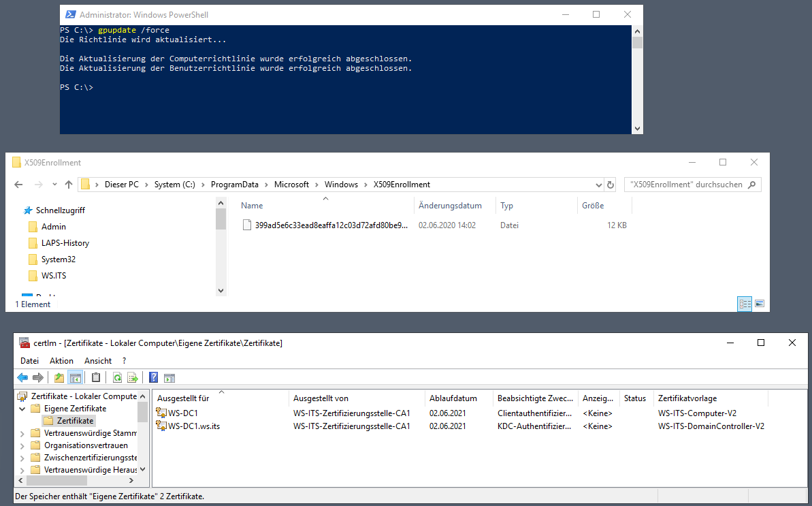Open the recent locations dropdown in Explorer
The image size is (812, 506).
(54, 185)
